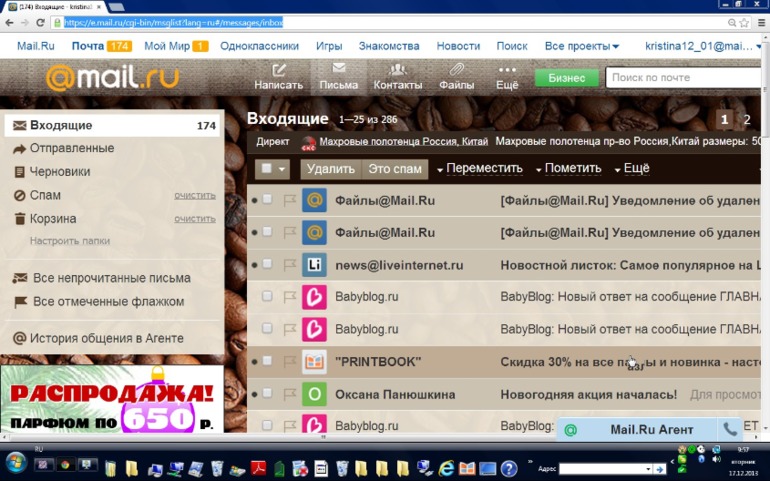Open the taskbar Адрес field dropdown arrow

click(x=648, y=469)
